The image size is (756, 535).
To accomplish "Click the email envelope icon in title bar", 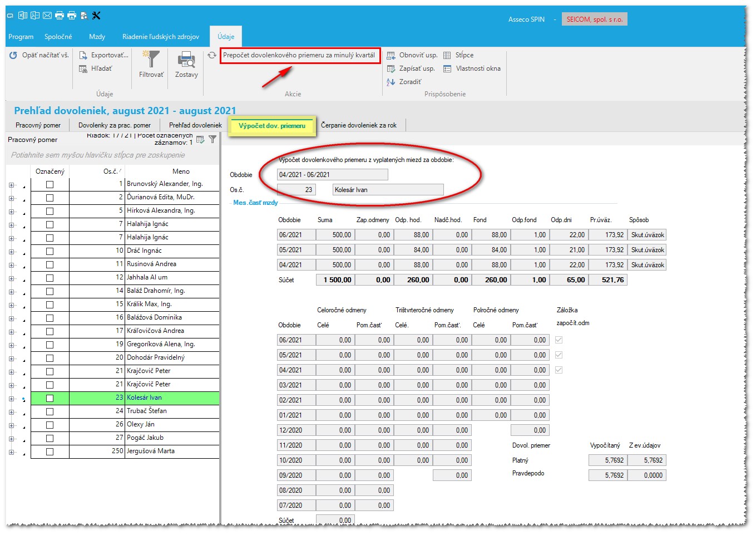I will pyautogui.click(x=47, y=16).
